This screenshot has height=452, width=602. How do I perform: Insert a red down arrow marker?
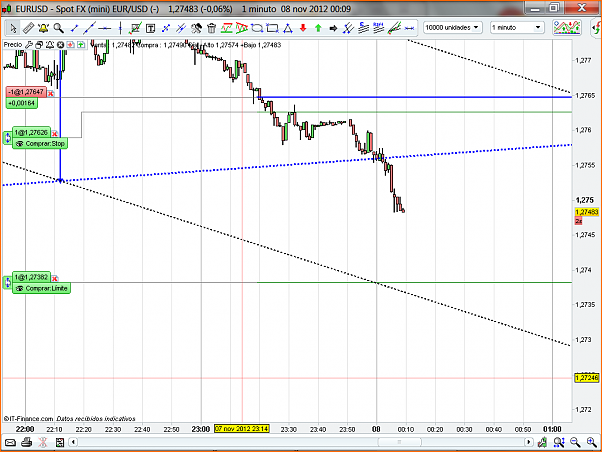pos(303,28)
